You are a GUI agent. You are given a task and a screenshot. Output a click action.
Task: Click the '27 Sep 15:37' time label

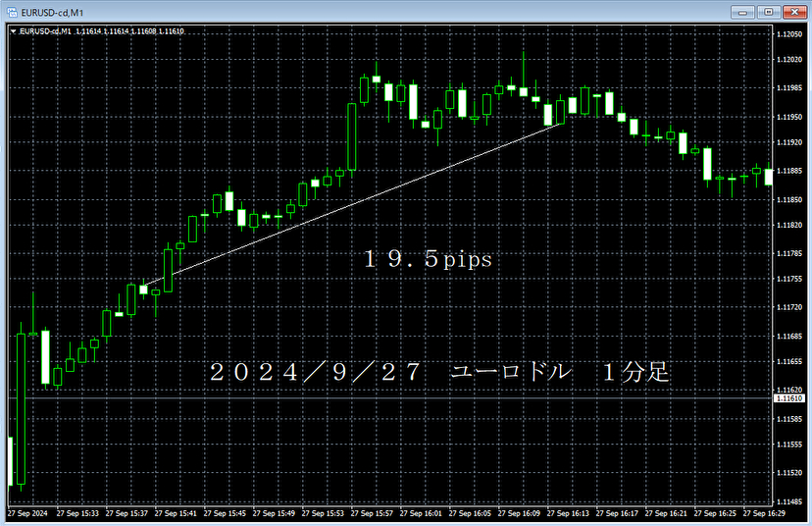tap(127, 513)
